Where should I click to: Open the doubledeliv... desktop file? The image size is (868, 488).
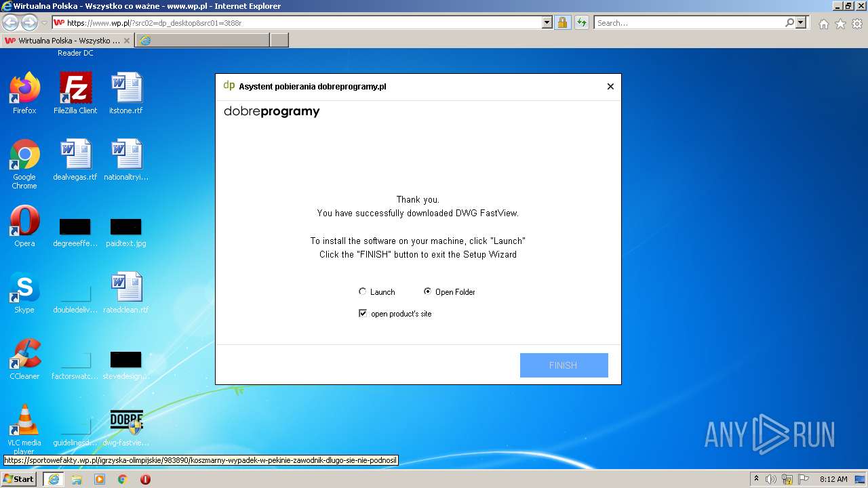point(75,298)
